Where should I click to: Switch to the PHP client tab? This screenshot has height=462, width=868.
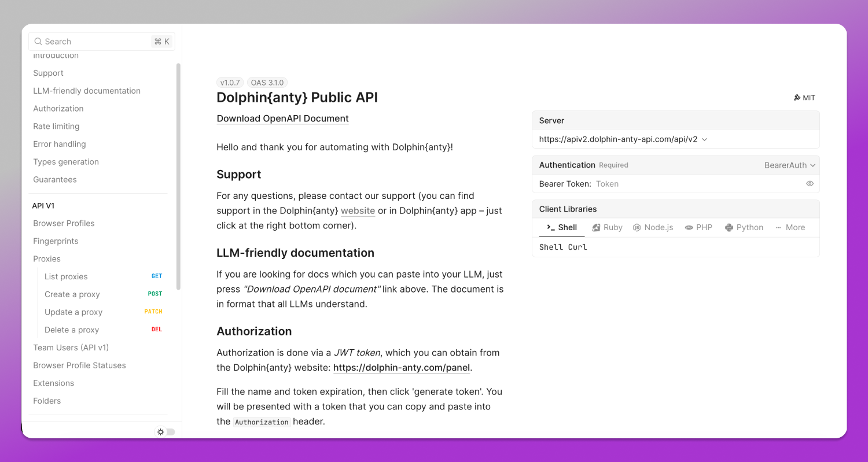[698, 227]
